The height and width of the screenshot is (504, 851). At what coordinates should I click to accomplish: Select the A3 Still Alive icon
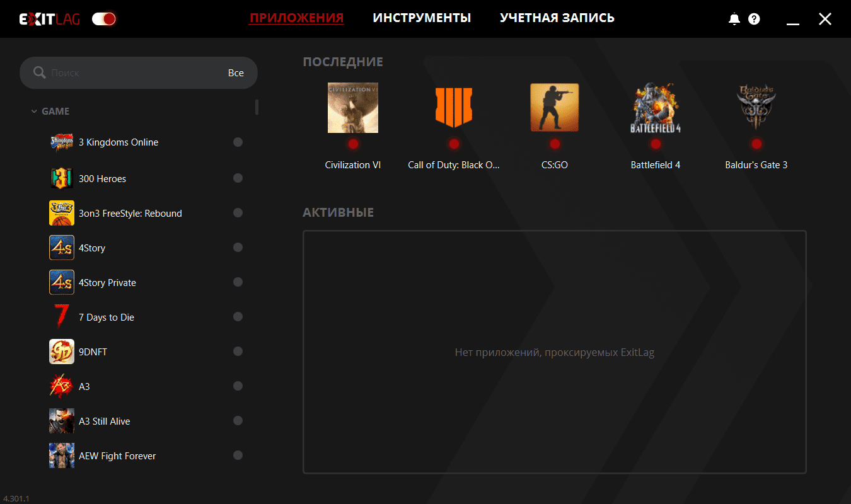pyautogui.click(x=62, y=421)
